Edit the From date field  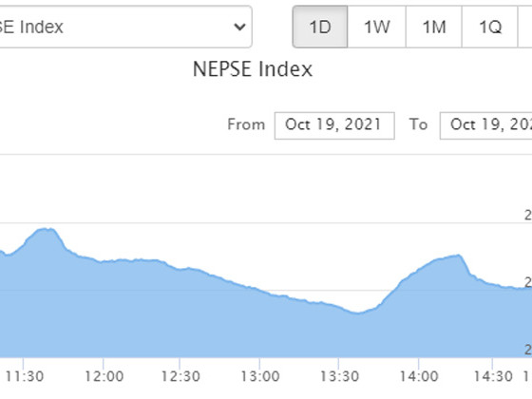click(x=334, y=125)
